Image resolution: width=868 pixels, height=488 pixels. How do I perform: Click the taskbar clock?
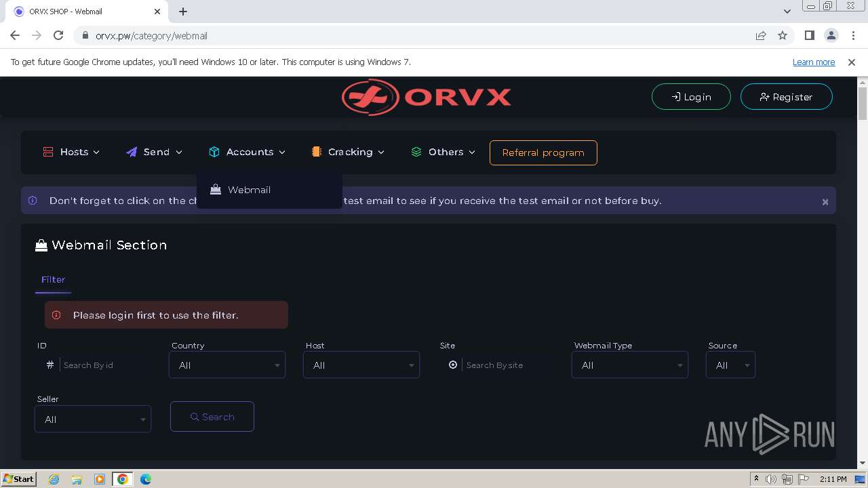coord(833,479)
